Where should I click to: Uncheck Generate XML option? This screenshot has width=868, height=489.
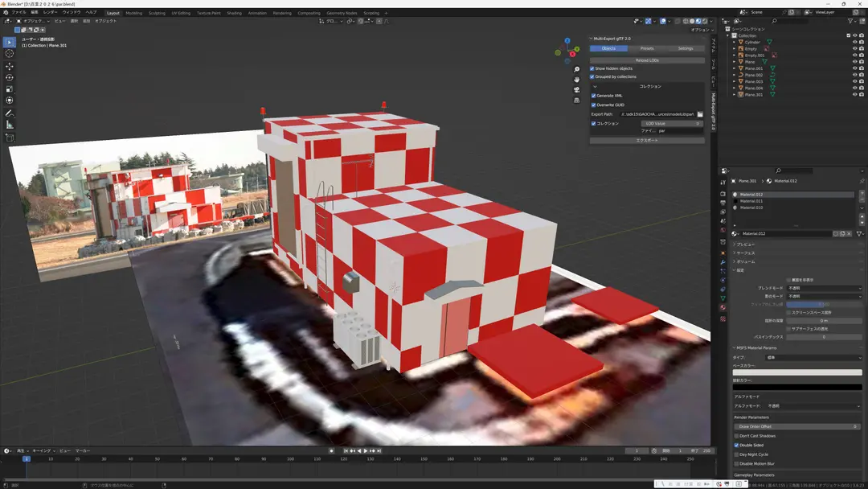[x=593, y=96]
